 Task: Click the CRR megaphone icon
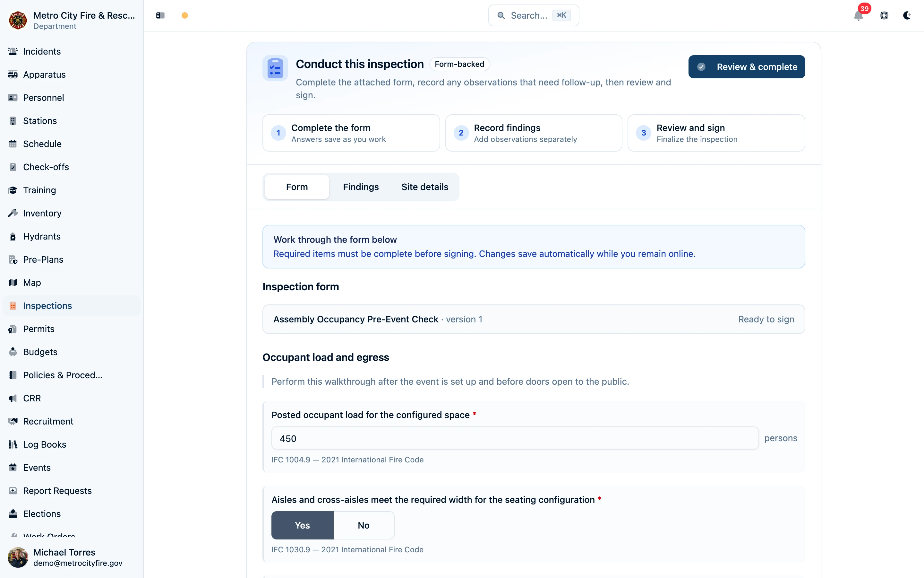pyautogui.click(x=13, y=398)
